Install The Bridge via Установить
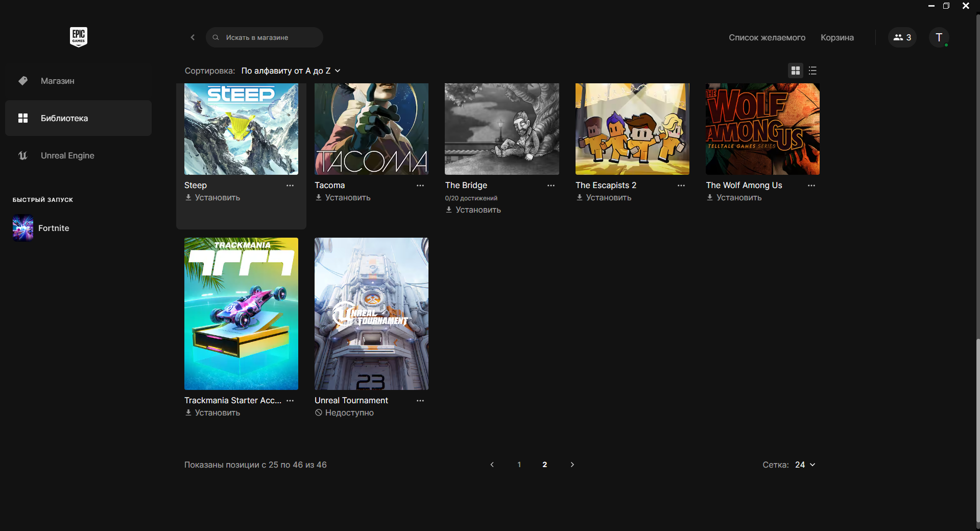Screen dimensions: 980x531 [473, 210]
